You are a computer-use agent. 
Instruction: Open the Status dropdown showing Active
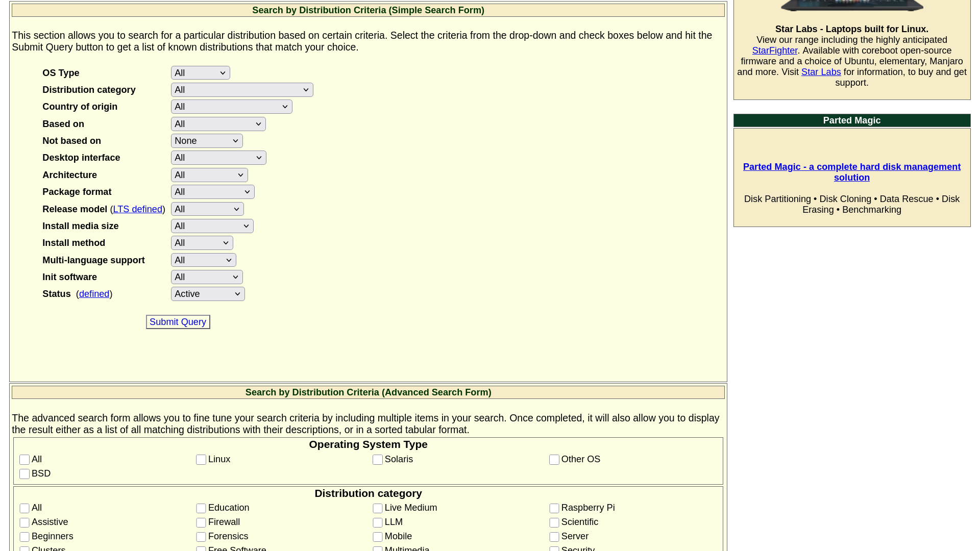pos(207,293)
